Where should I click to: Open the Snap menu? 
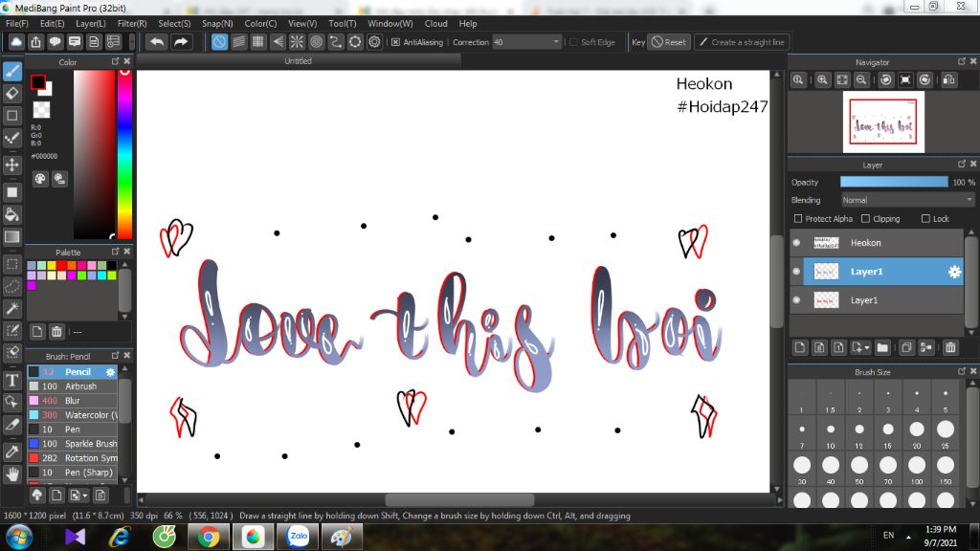[x=217, y=24]
